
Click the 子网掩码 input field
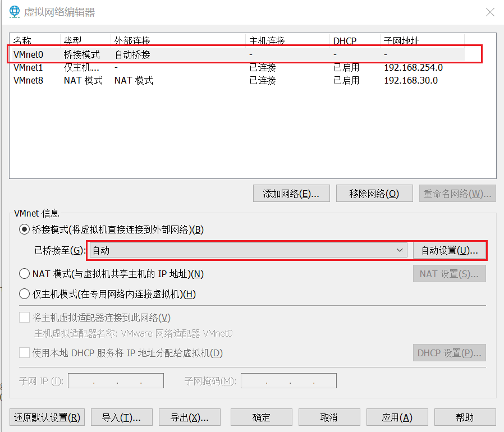tap(288, 380)
